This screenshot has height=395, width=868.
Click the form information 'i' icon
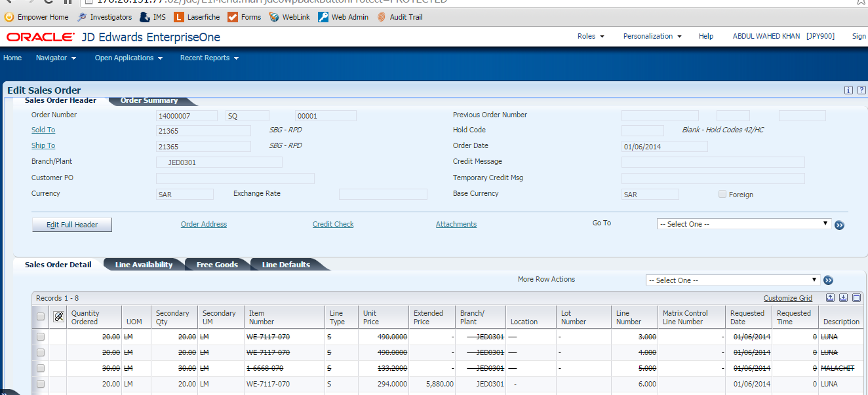pos(848,90)
